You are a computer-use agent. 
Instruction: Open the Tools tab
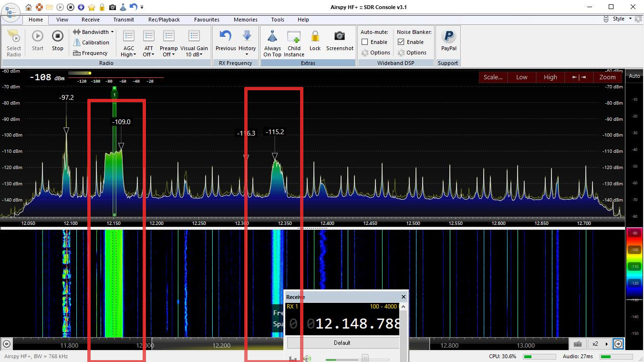[278, 20]
